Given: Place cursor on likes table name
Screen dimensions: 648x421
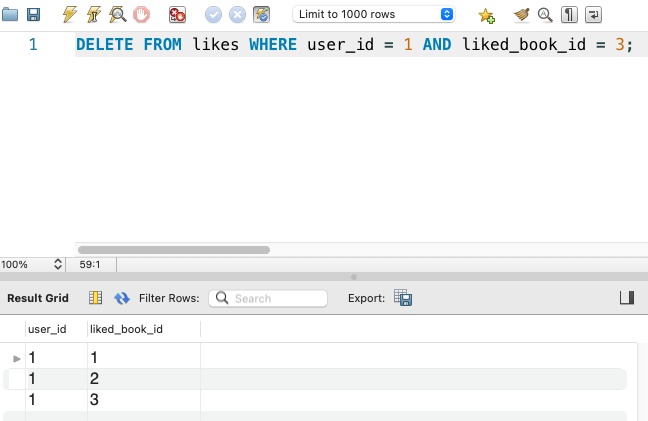Looking at the screenshot, I should pyautogui.click(x=216, y=44).
